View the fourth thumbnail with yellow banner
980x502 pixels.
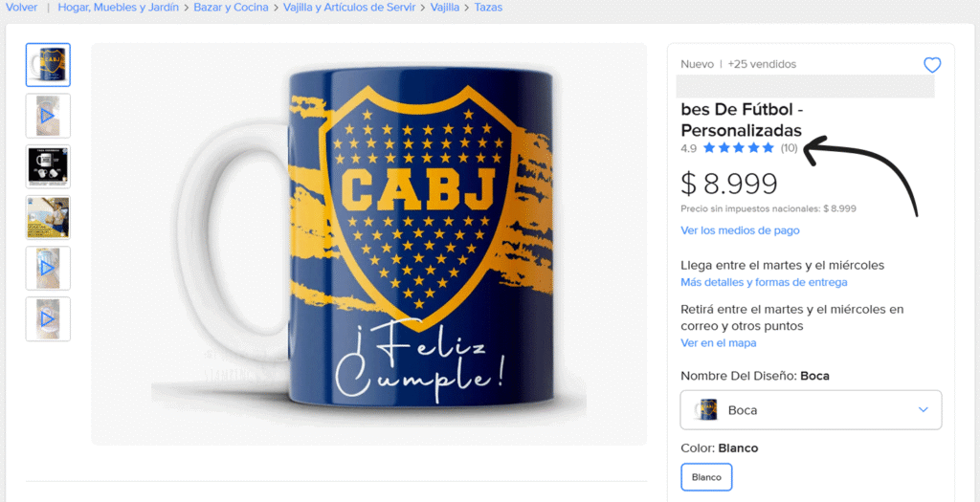coord(48,217)
